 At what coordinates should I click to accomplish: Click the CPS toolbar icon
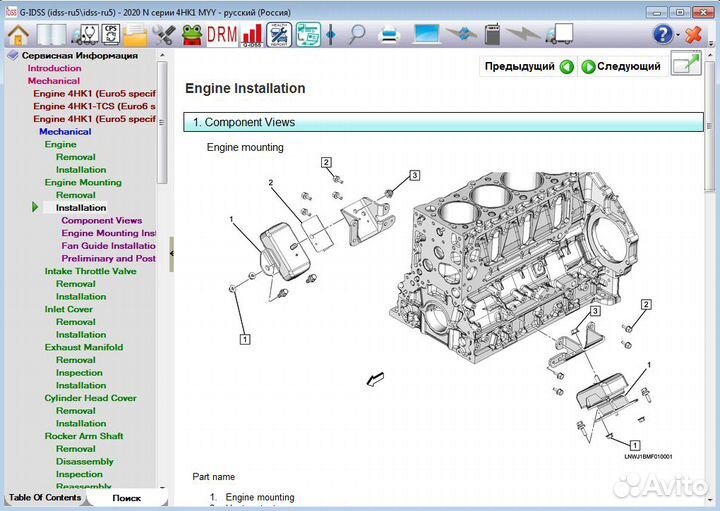111,34
